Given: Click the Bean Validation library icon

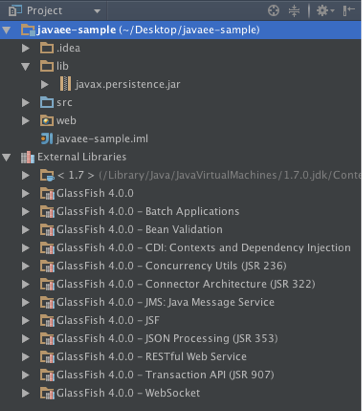Looking at the screenshot, I should click(x=47, y=230).
